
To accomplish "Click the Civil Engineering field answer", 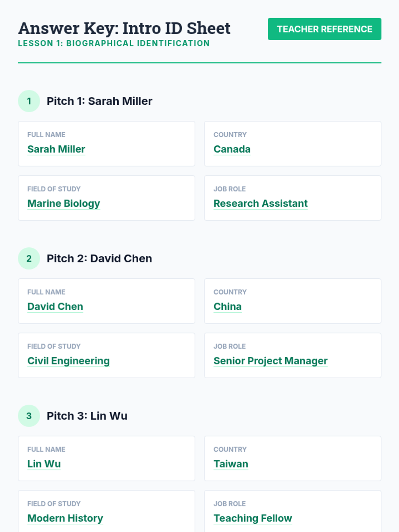I will tap(68, 361).
